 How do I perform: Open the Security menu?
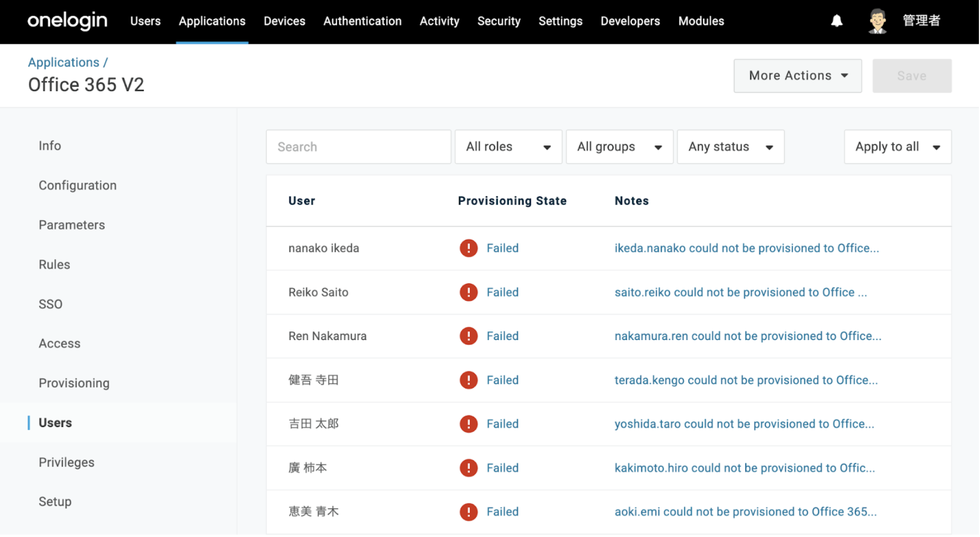click(499, 21)
